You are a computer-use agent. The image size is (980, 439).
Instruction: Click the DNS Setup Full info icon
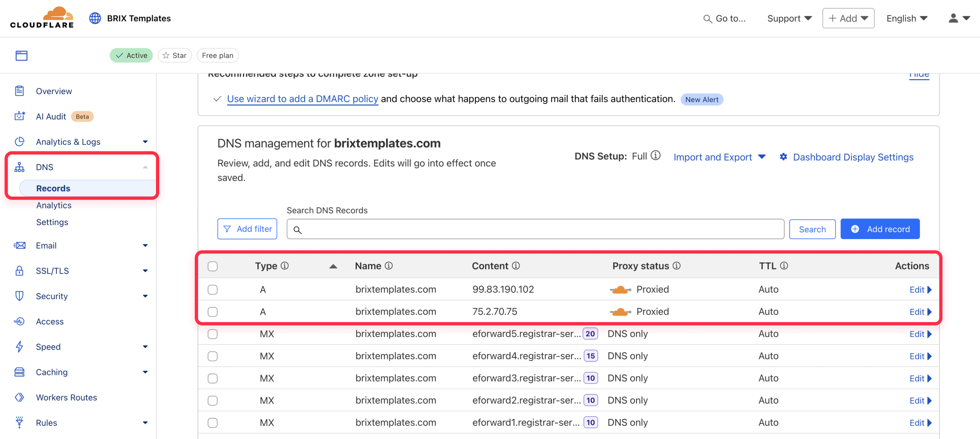(x=655, y=156)
